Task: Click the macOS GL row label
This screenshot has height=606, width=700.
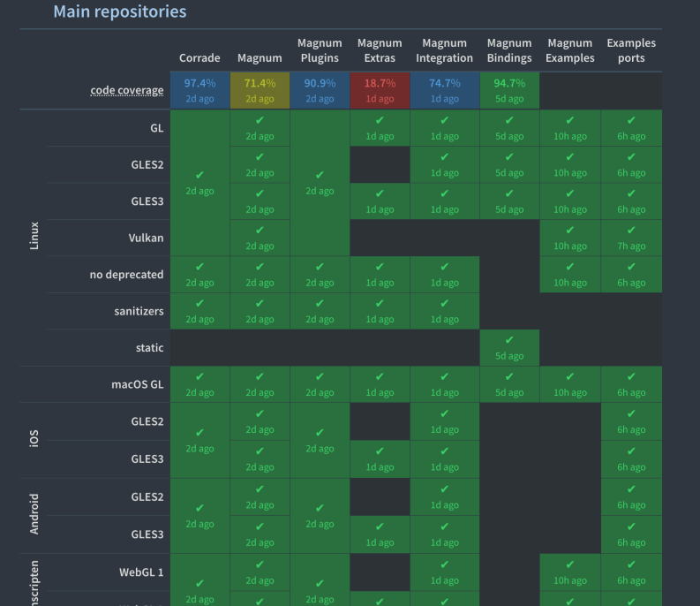Action: pos(138,385)
